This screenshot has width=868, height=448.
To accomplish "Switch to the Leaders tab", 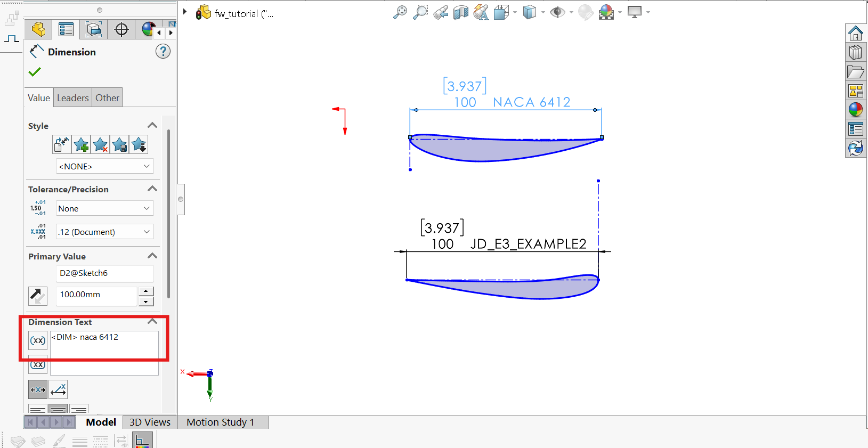I will coord(72,98).
